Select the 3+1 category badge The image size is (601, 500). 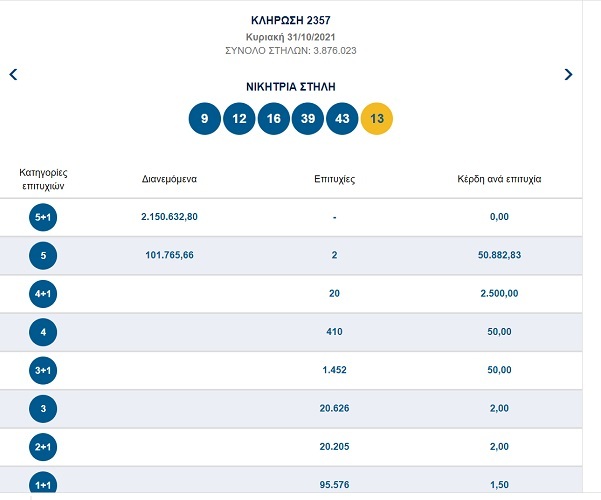pyautogui.click(x=44, y=370)
